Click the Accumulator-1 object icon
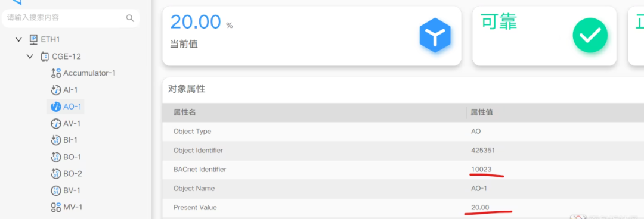The image size is (644, 219). (x=56, y=73)
